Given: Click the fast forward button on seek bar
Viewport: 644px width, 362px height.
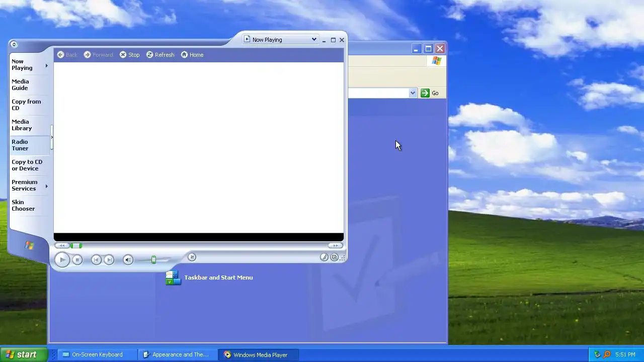Looking at the screenshot, I should tap(335, 246).
